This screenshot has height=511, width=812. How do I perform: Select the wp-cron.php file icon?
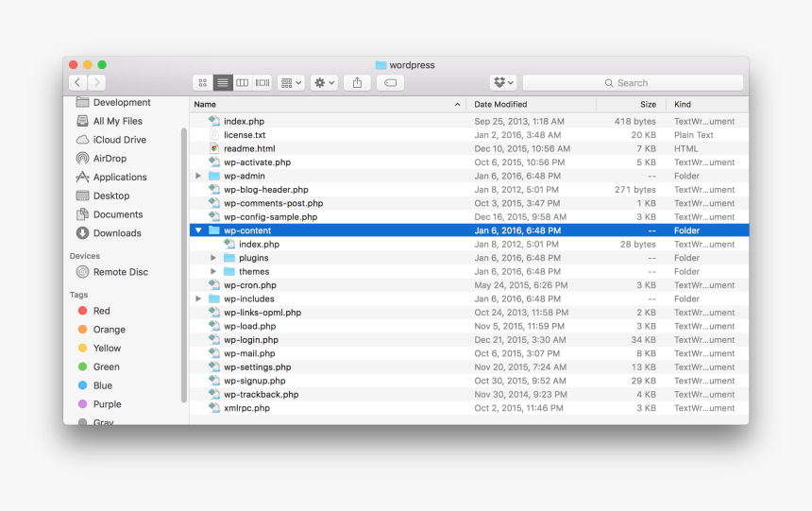pos(214,284)
